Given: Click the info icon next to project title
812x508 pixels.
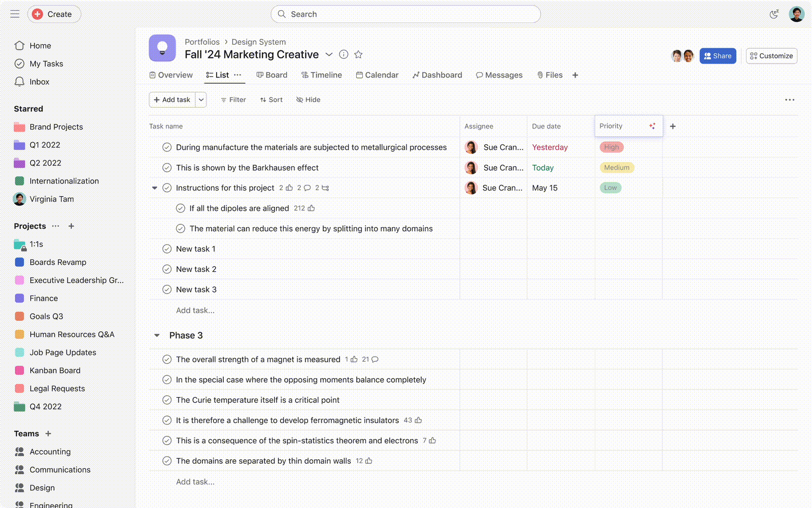Looking at the screenshot, I should pyautogui.click(x=344, y=54).
